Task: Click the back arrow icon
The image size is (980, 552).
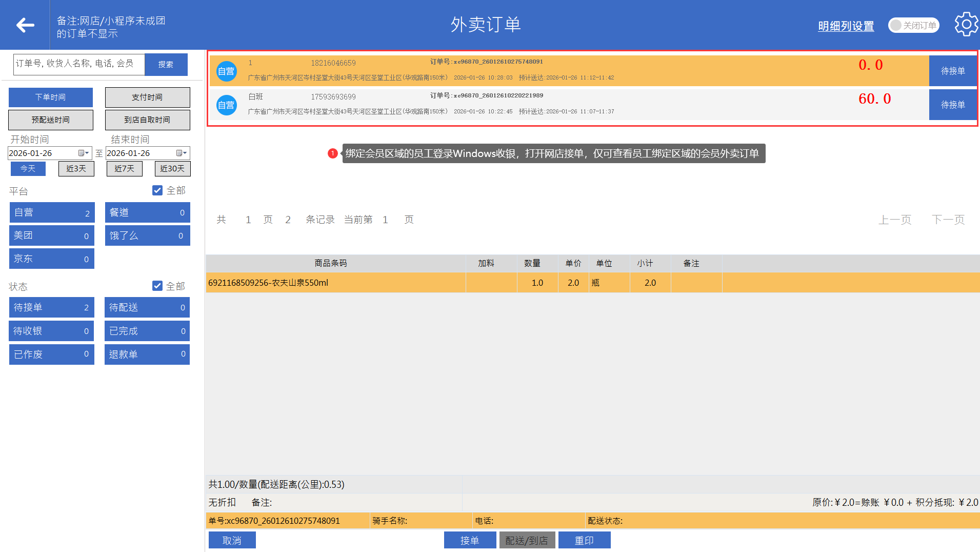Action: [25, 25]
